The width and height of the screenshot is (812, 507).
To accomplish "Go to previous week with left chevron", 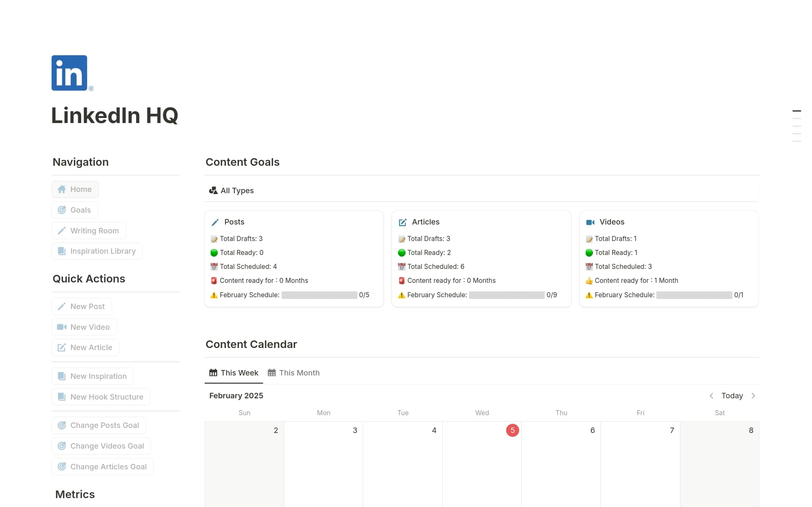I will click(x=711, y=396).
